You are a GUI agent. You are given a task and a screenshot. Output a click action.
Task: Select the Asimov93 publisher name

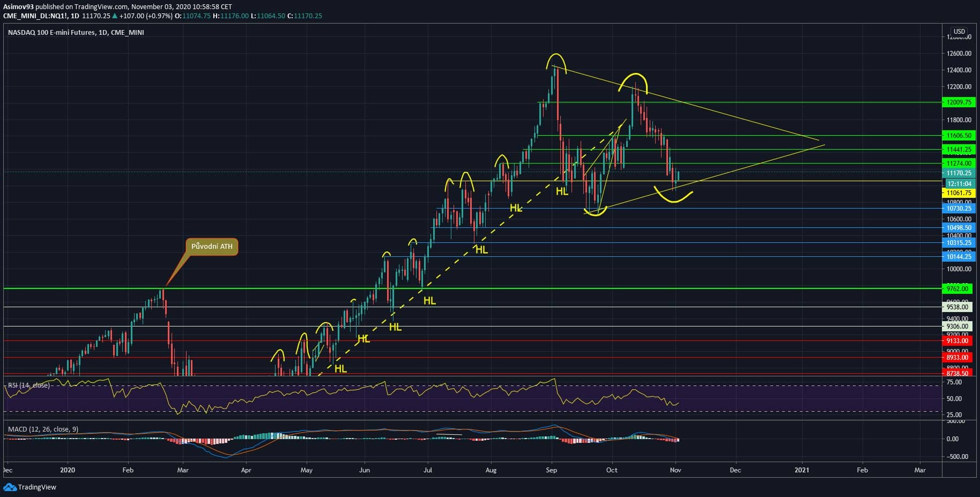tap(19, 6)
